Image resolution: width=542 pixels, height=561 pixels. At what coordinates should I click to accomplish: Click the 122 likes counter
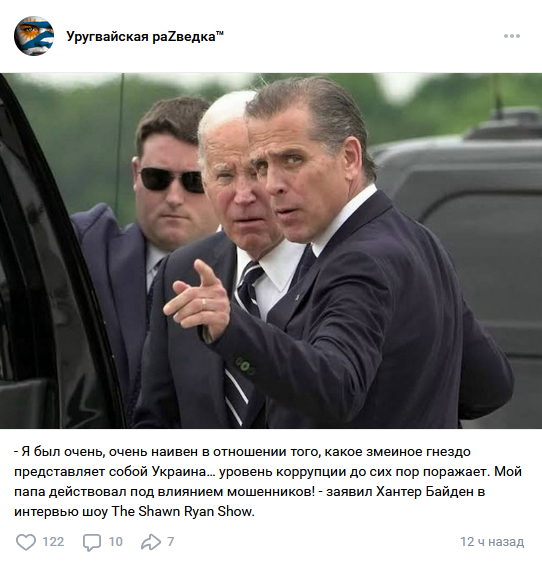tap(53, 542)
